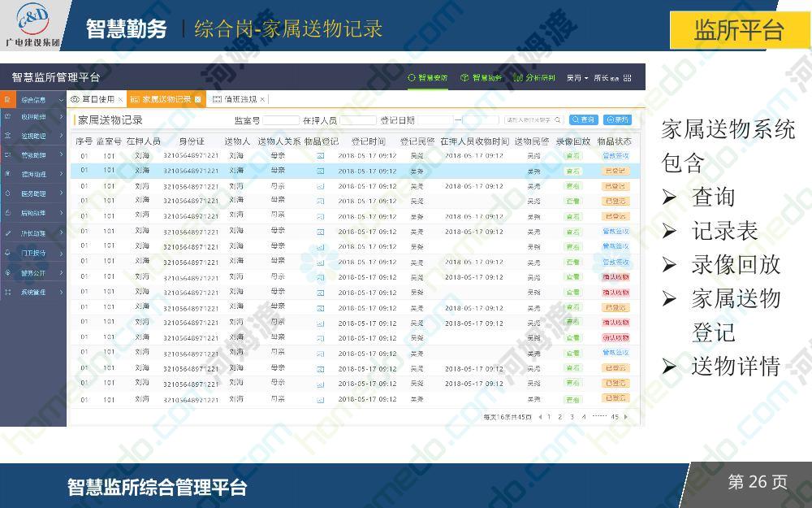Click the 综合信息 sidebar icon
The height and width of the screenshot is (508, 812).
click(x=7, y=99)
